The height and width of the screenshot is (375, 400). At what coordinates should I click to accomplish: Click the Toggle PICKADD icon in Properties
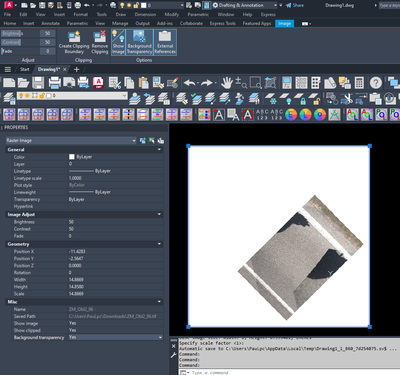(143, 141)
